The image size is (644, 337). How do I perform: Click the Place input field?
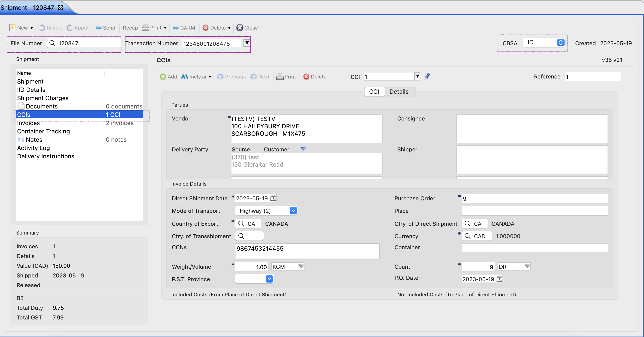[x=535, y=211]
